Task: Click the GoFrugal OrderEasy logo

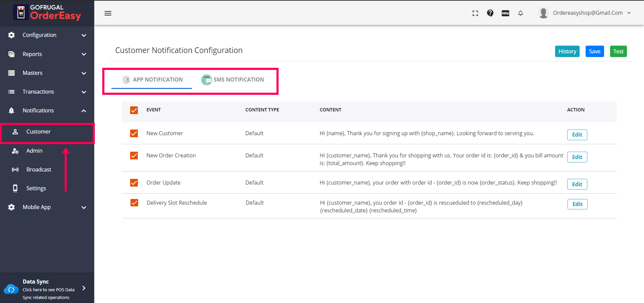Action: click(47, 12)
